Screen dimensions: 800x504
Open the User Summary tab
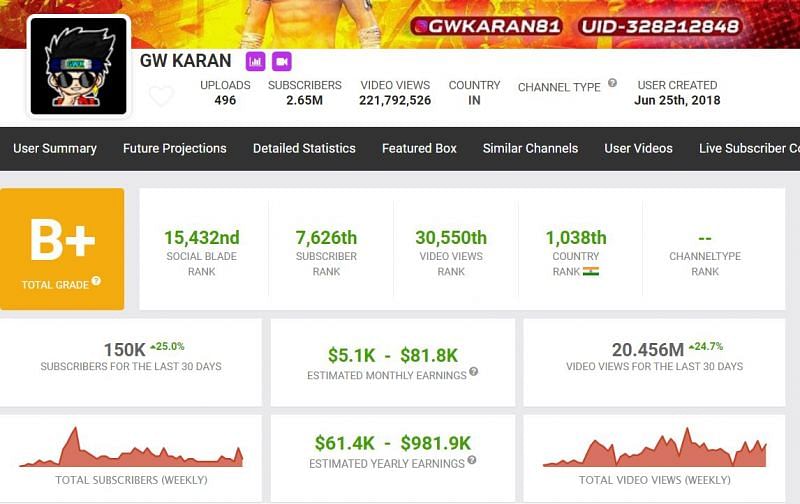click(x=55, y=148)
